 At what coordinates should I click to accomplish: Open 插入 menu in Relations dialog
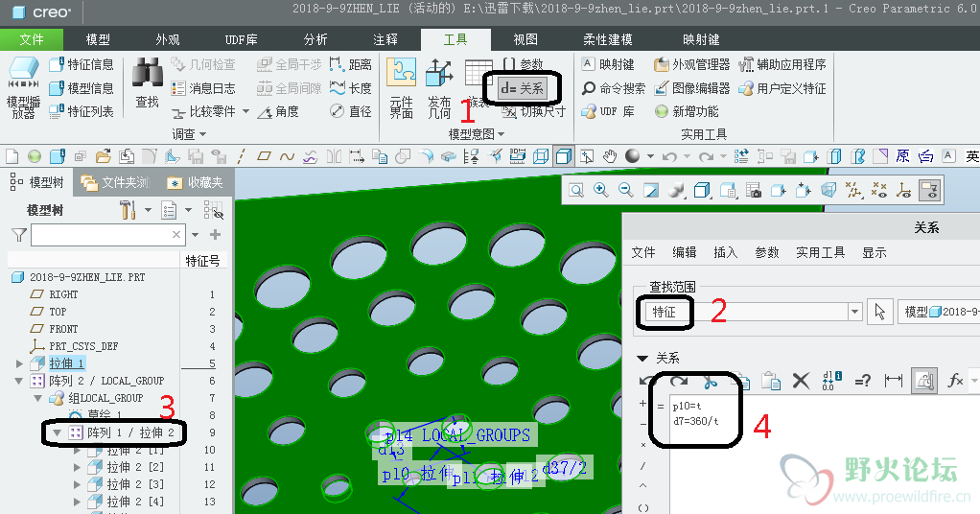coord(726,252)
